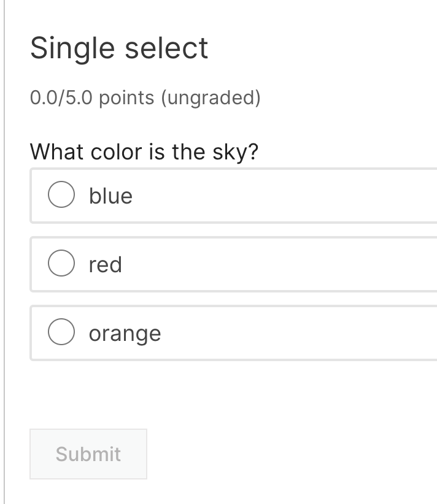Select the red radio button

point(61,264)
